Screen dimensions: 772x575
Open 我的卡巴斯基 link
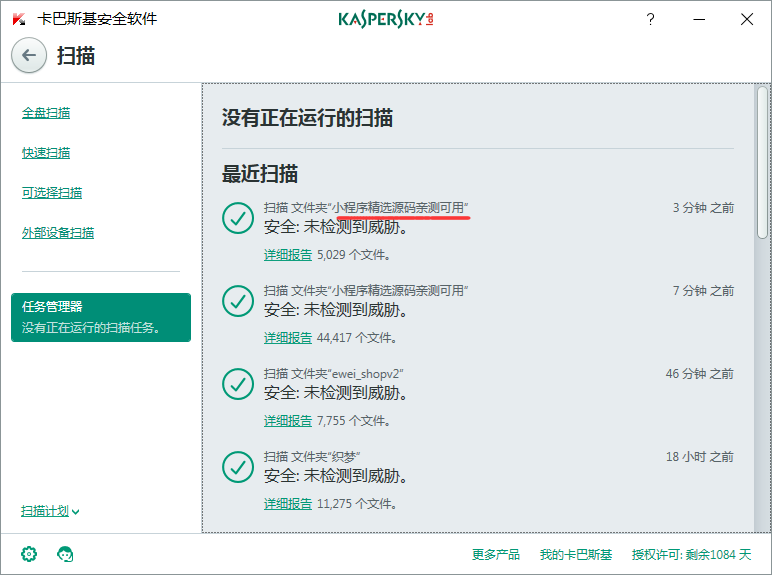point(576,554)
